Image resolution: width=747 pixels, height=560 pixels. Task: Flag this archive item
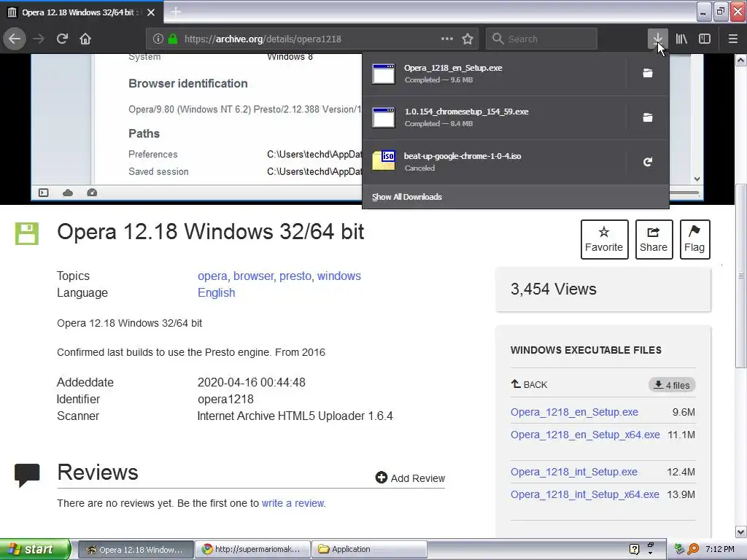pos(694,239)
